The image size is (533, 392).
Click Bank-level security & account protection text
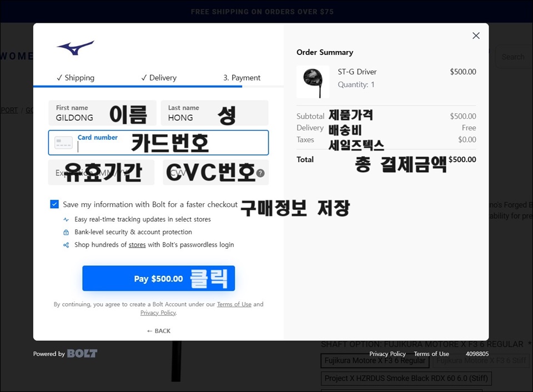(133, 232)
